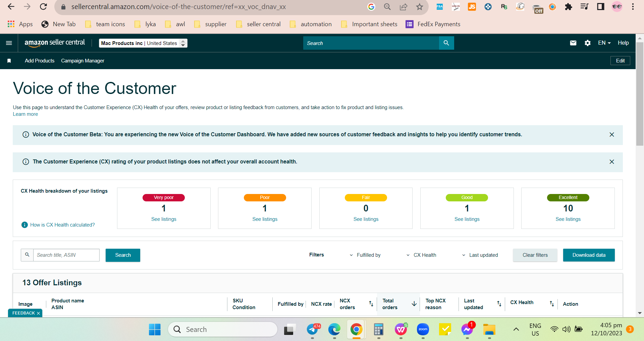The height and width of the screenshot is (341, 644).
Task: See listings under Excellent
Action: click(568, 219)
